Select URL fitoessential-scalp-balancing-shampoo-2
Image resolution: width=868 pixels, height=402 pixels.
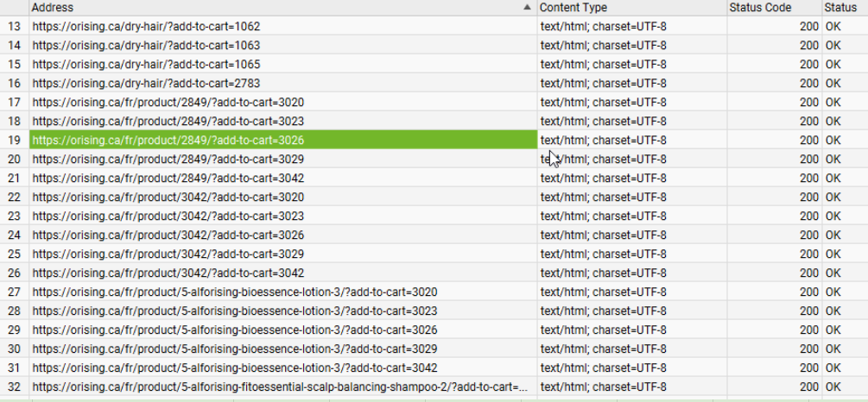[280, 387]
